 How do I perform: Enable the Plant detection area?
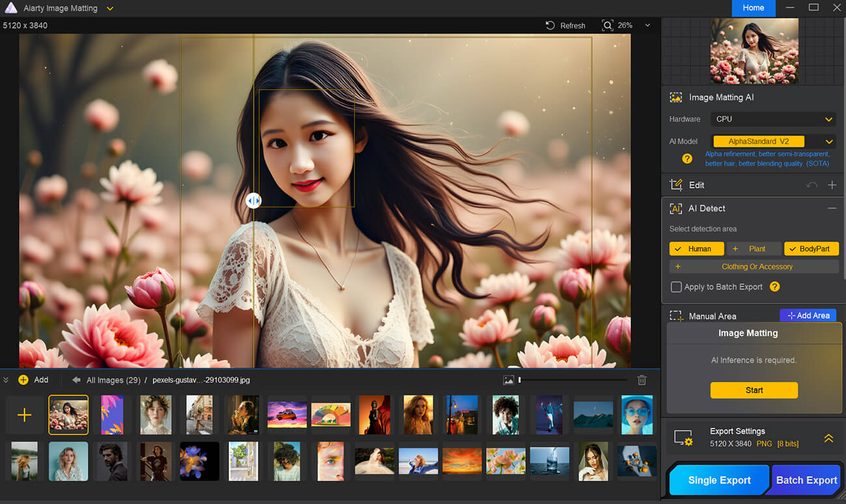[x=754, y=248]
